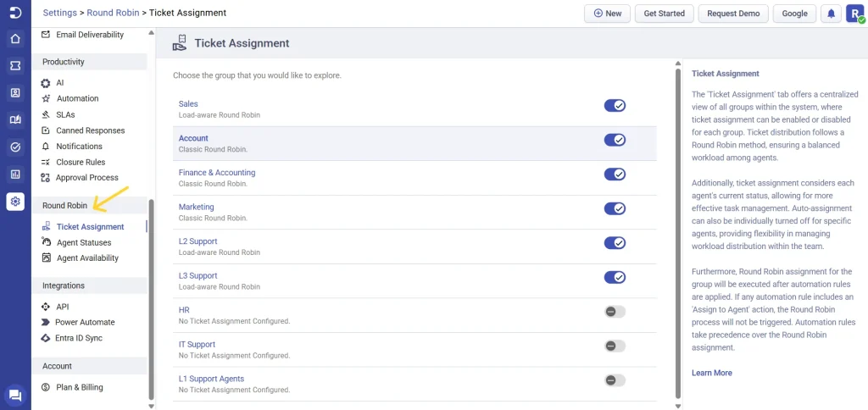This screenshot has height=410, width=868.
Task: Click the Power Automate icon
Action: [46, 322]
